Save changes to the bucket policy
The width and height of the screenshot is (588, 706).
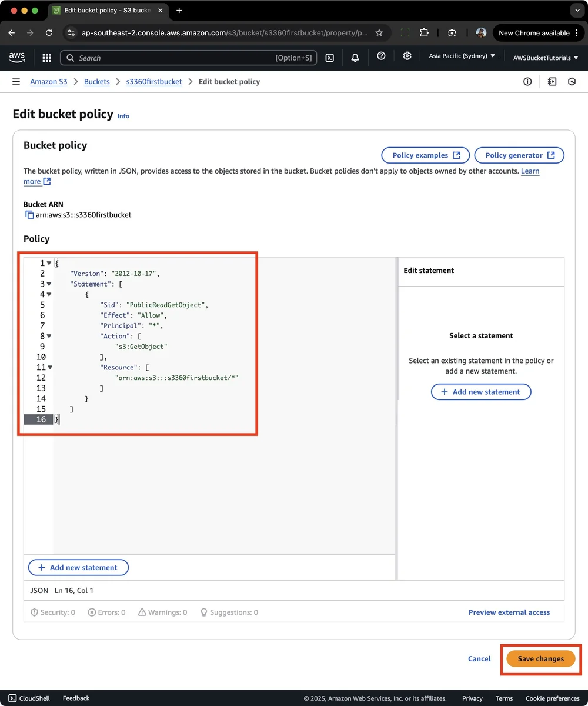click(x=541, y=658)
